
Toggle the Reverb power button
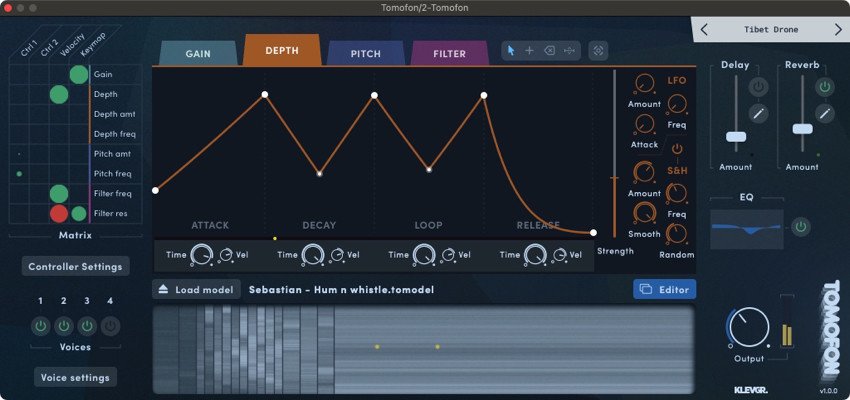[825, 87]
